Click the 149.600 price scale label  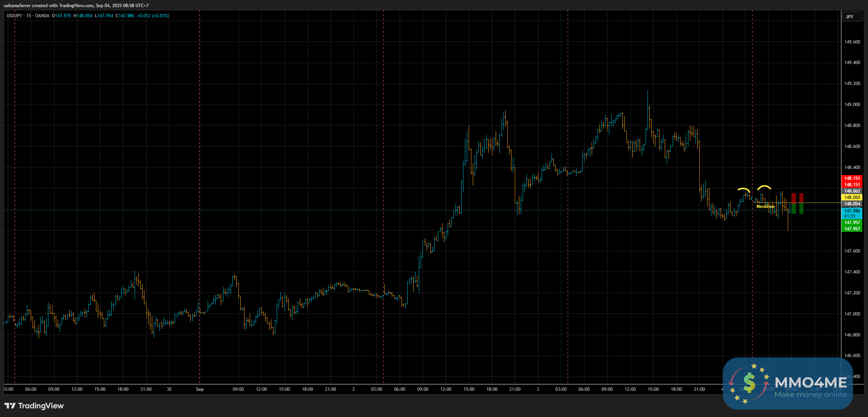(x=852, y=42)
